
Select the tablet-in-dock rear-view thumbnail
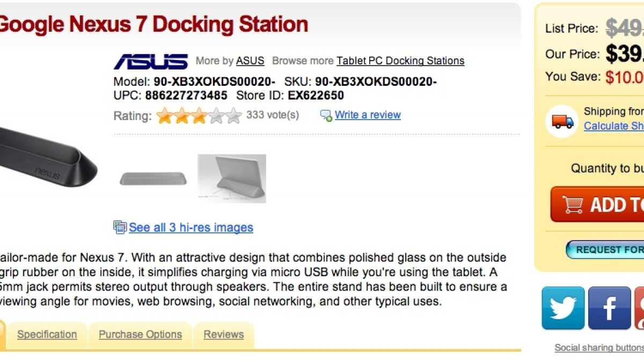coord(231,179)
